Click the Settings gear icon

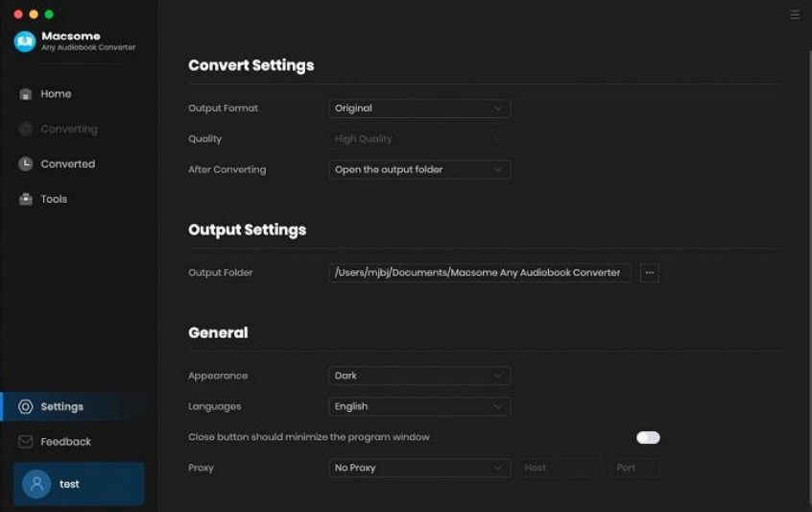(26, 406)
